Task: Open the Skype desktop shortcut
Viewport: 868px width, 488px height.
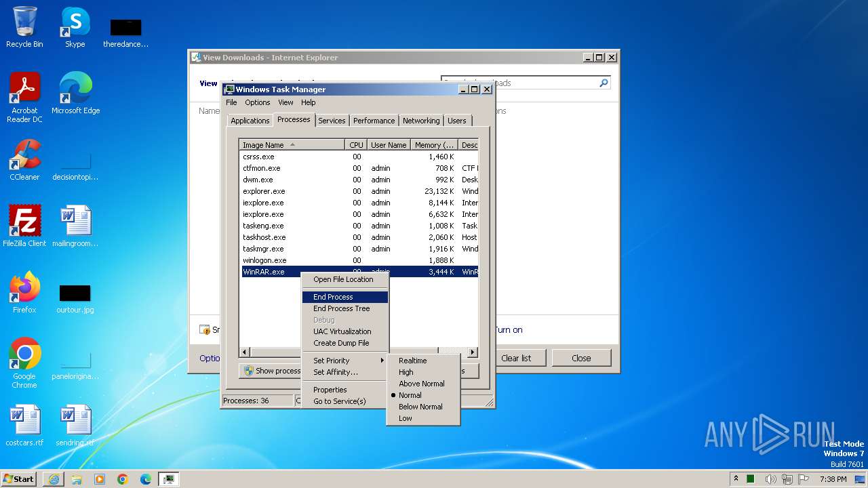Action: point(75,27)
